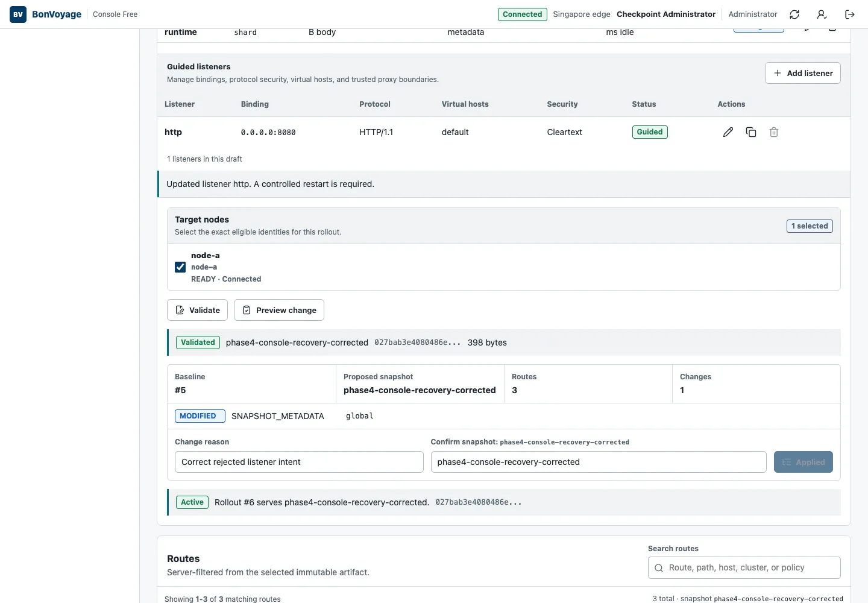Select the Checkpoint Administrator label
The image size is (868, 603).
(666, 14)
